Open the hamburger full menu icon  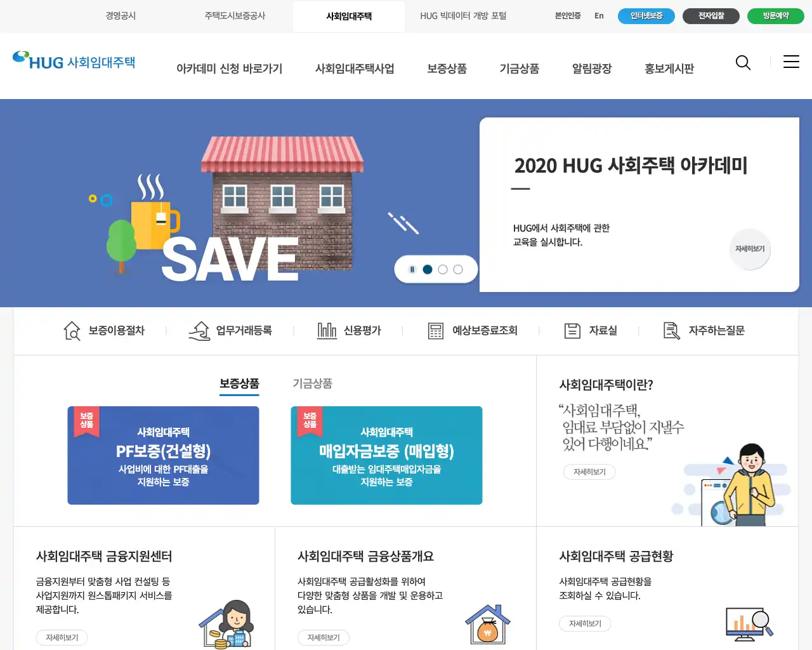coord(791,62)
